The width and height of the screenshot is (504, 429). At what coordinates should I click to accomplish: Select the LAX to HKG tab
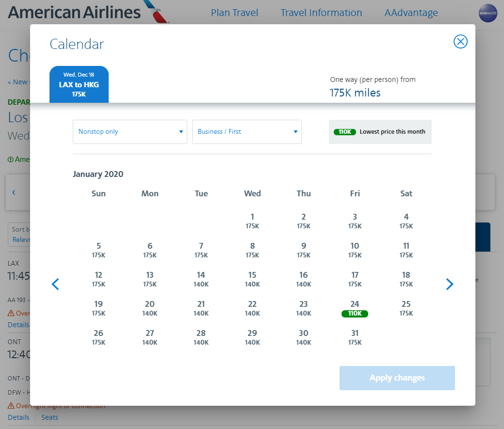coord(79,84)
